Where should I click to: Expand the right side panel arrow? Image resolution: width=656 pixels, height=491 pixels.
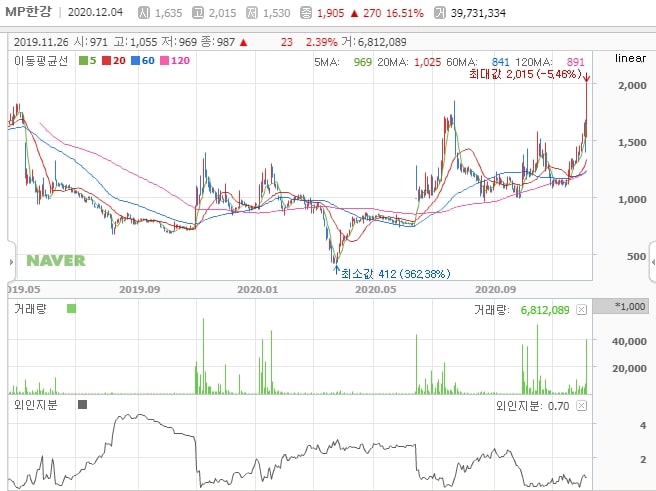[653, 262]
